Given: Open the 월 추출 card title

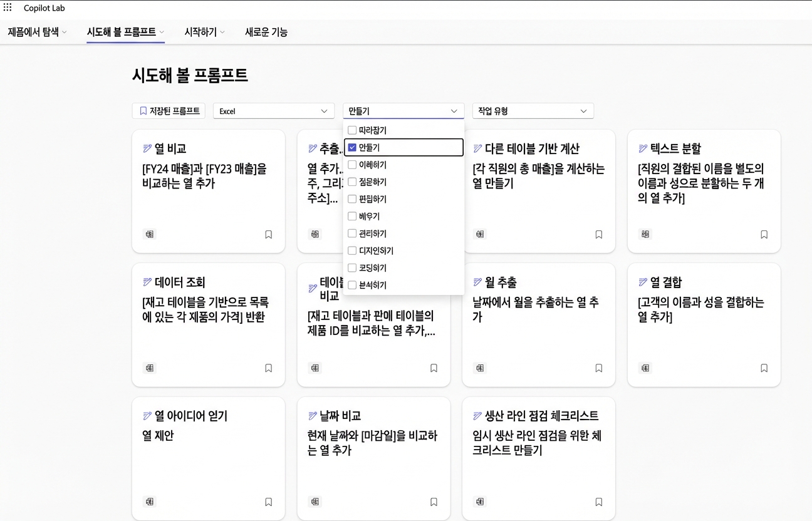Looking at the screenshot, I should click(501, 282).
